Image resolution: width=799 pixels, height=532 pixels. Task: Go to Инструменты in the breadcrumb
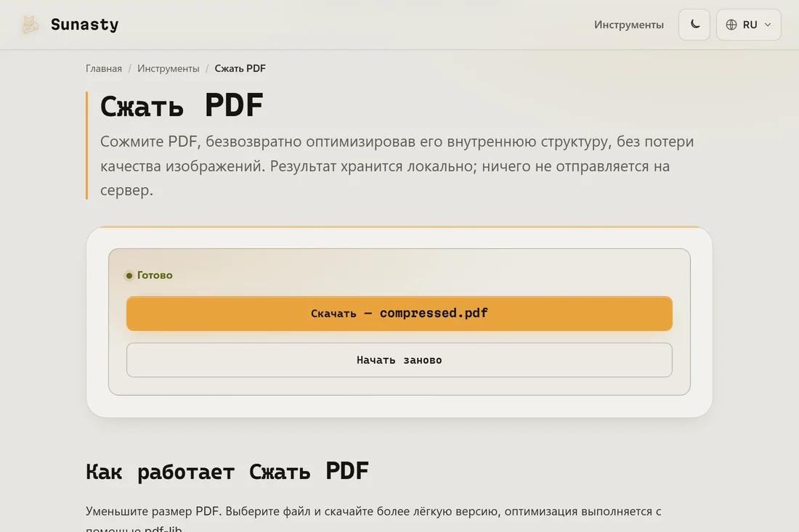pyautogui.click(x=169, y=68)
